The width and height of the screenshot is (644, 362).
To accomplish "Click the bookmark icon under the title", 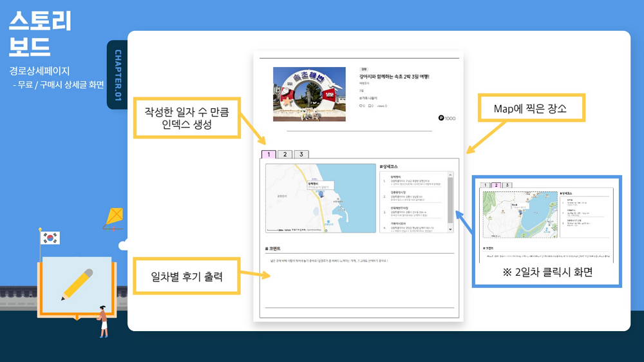I will tap(370, 106).
